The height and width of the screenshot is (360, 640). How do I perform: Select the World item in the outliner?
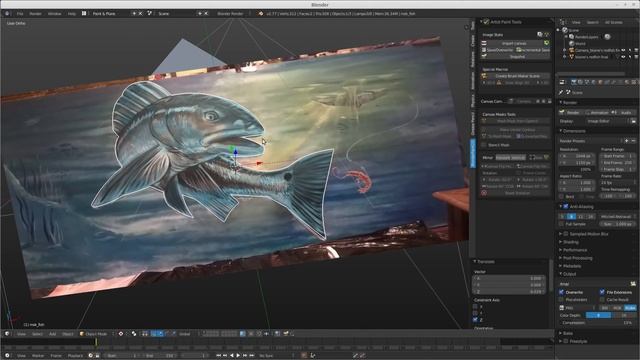(x=580, y=43)
